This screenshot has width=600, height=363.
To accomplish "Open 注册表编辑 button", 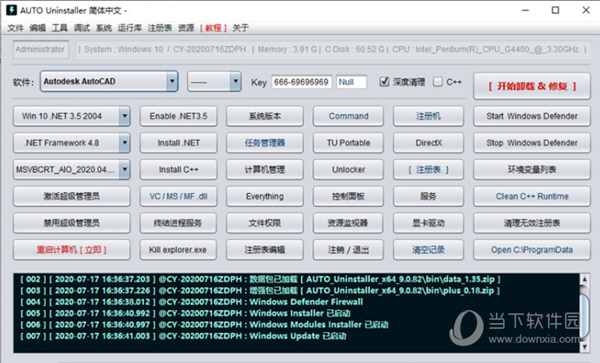I will tap(265, 250).
